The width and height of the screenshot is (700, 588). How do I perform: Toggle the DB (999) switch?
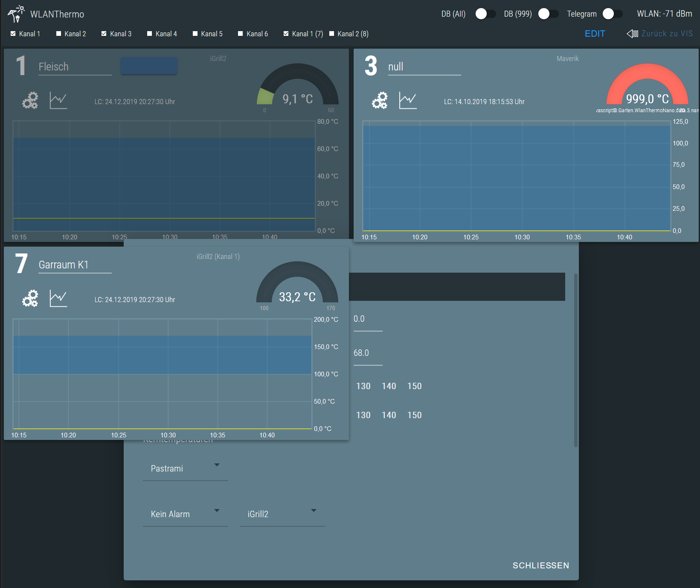click(x=548, y=14)
